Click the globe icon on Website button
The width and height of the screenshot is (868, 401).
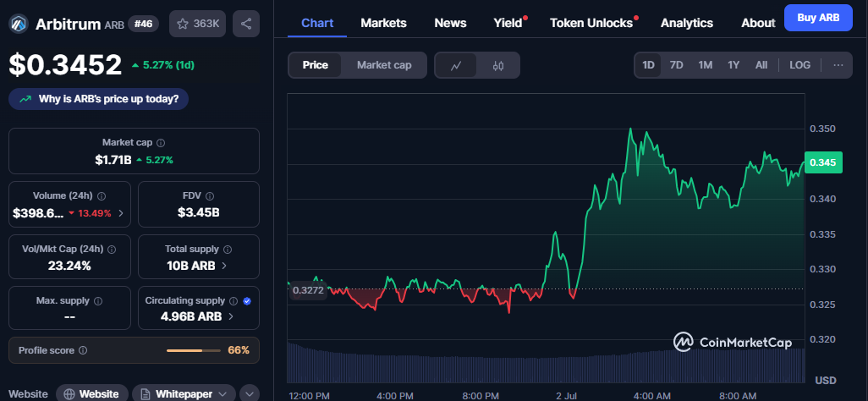[x=69, y=394]
